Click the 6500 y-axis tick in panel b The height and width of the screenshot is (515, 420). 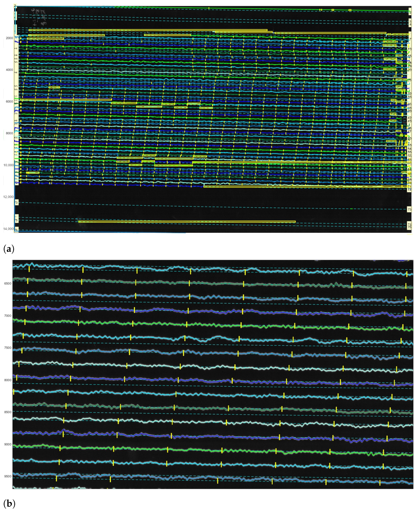point(8,283)
